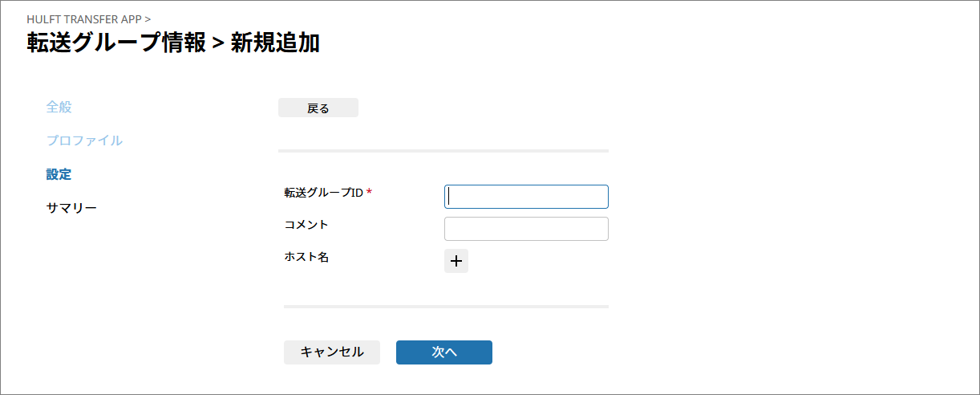980x395 pixels.
Task: Click into the コメント text field
Action: pyautogui.click(x=526, y=229)
